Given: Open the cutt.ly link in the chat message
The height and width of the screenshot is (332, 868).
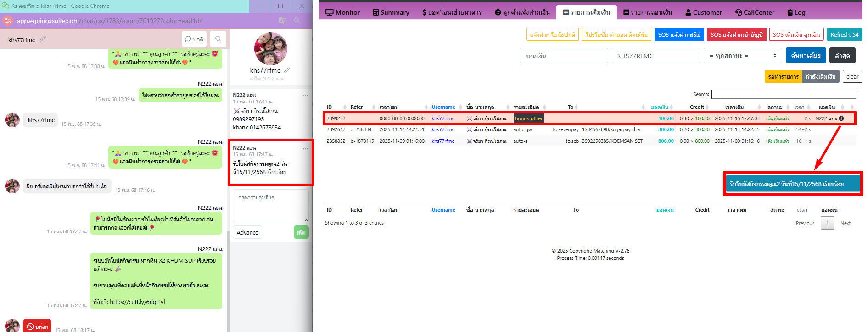Looking at the screenshot, I should [137, 302].
